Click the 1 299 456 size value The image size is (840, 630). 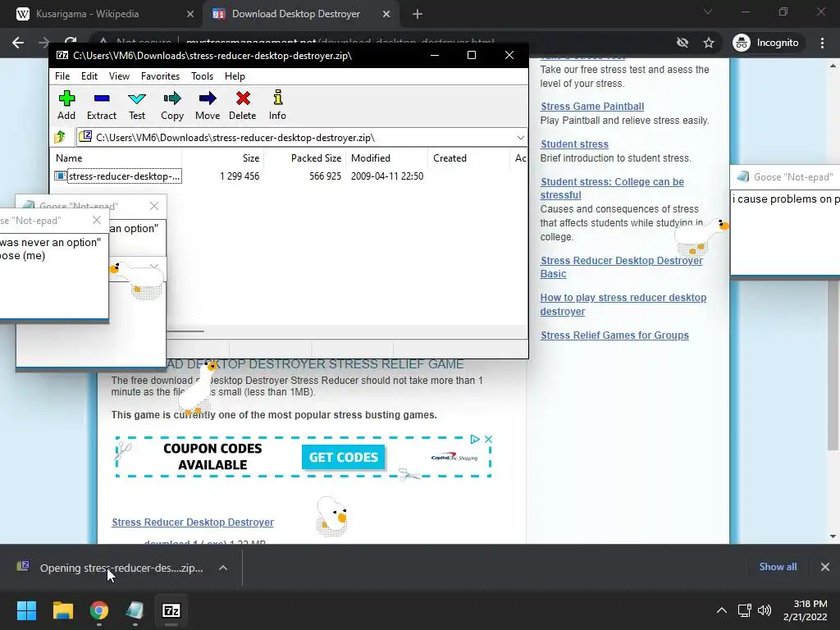click(240, 176)
